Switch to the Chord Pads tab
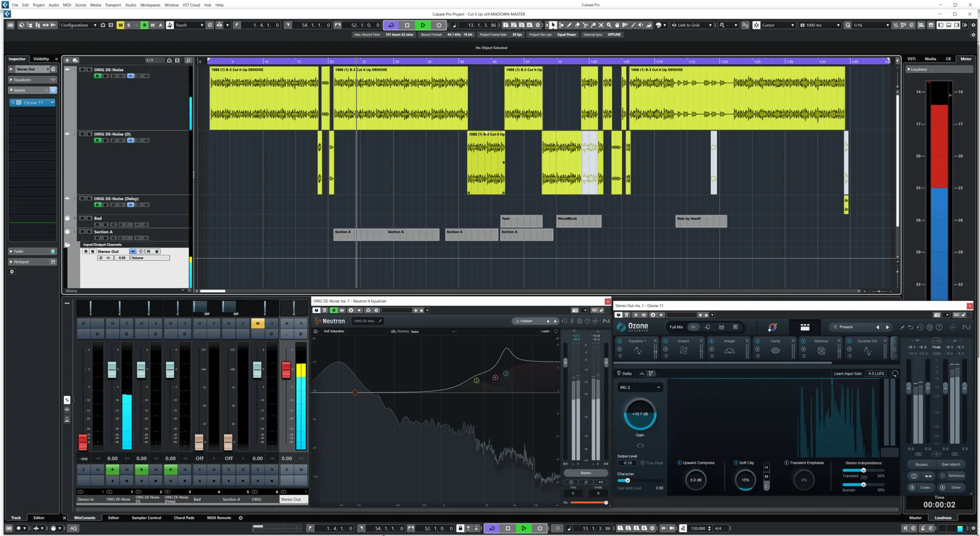 click(x=185, y=517)
